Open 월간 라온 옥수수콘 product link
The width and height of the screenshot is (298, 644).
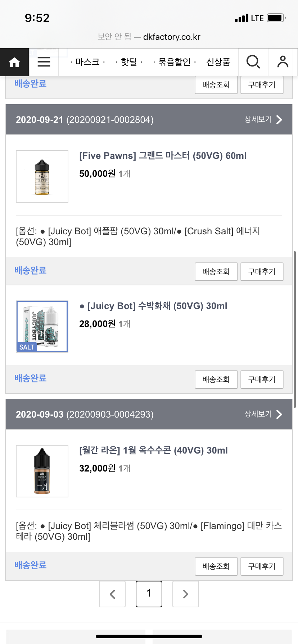point(153,450)
